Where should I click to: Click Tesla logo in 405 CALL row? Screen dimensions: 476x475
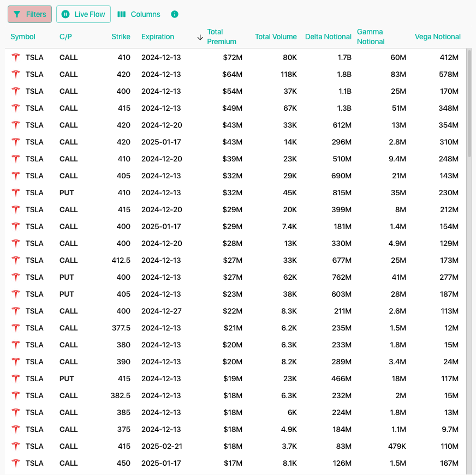point(16,176)
